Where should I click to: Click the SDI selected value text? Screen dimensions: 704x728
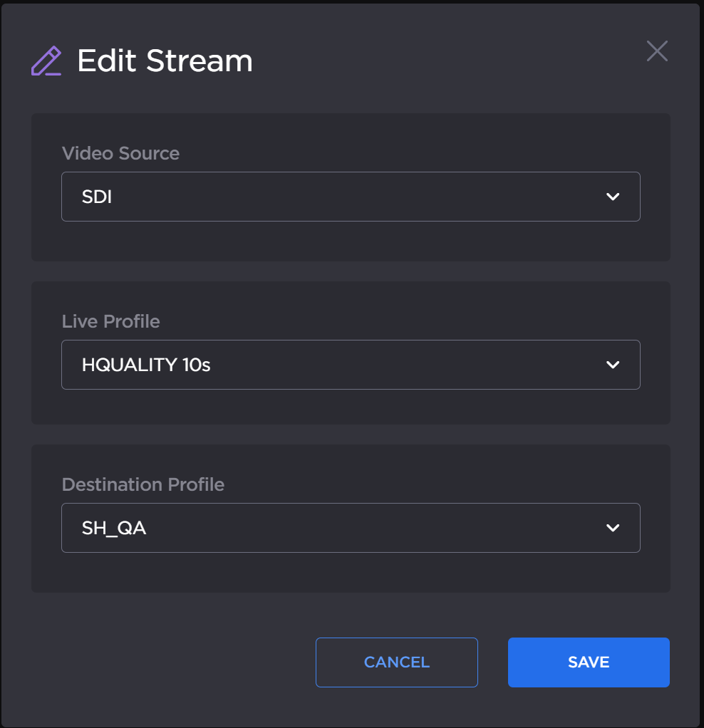coord(97,197)
